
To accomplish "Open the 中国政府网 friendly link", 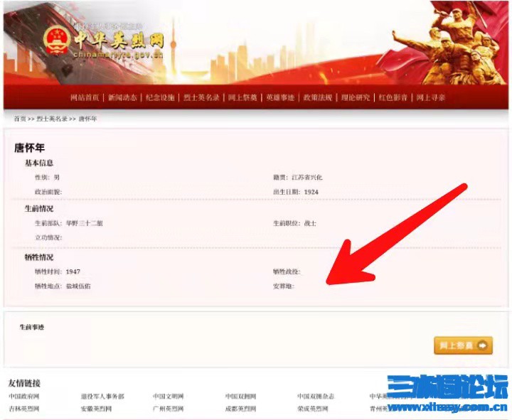I will [x=24, y=397].
